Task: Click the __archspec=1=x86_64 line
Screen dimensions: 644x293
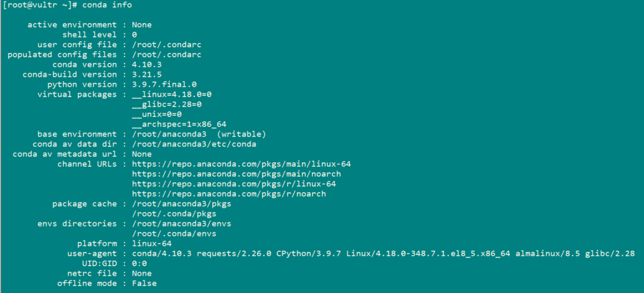Action: (x=179, y=124)
